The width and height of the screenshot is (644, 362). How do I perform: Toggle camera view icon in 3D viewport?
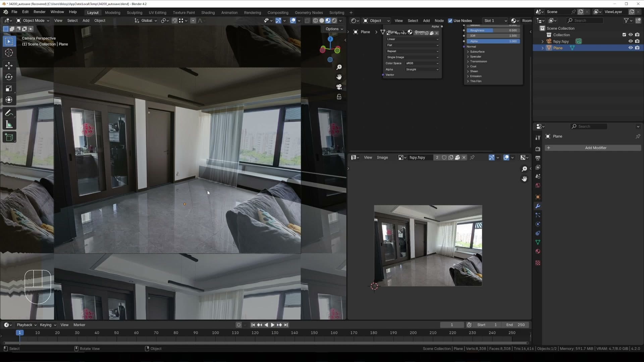[339, 87]
